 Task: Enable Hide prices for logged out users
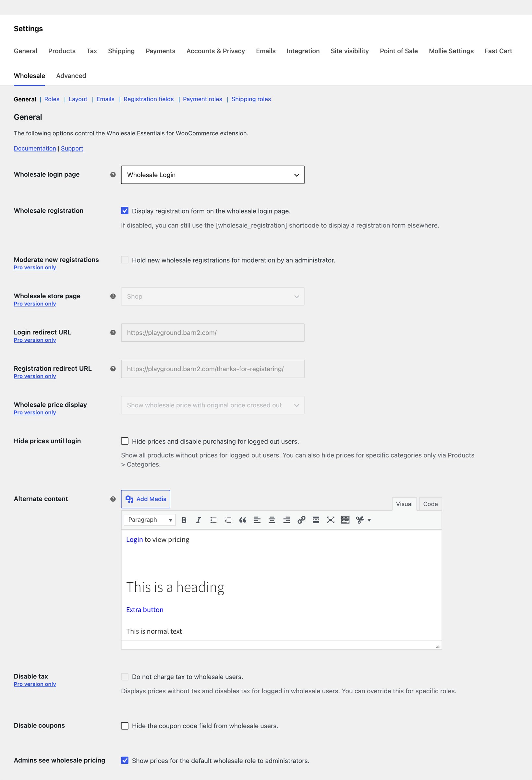coord(125,441)
